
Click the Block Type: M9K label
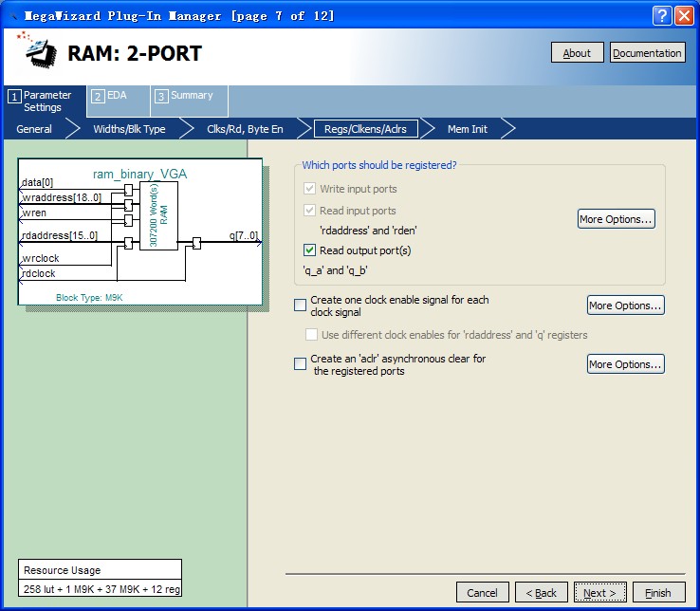click(x=89, y=298)
